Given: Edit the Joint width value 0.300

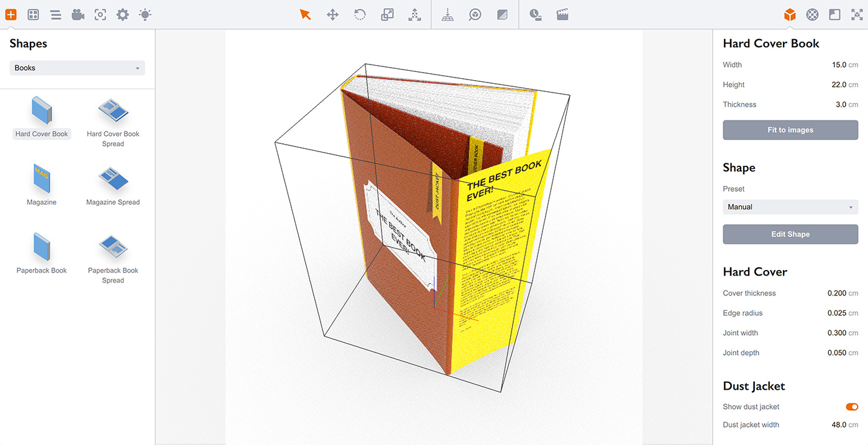Looking at the screenshot, I should point(837,333).
